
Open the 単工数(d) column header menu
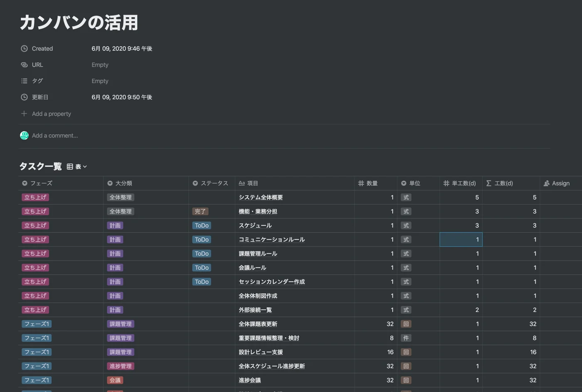pos(461,183)
